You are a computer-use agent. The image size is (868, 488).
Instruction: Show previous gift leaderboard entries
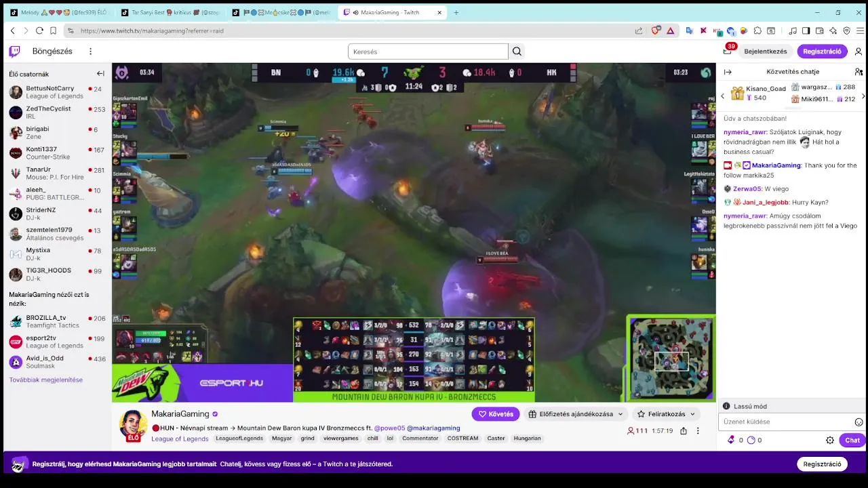pos(722,96)
